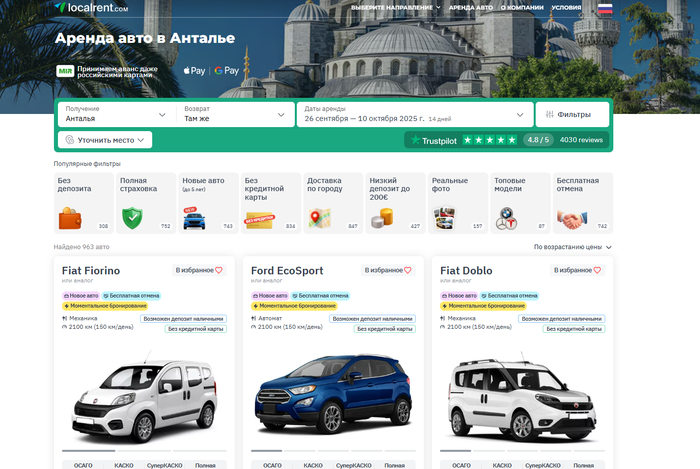The height and width of the screenshot is (469, 700).
Task: Open 'Выберите направление' menu
Action: click(396, 8)
